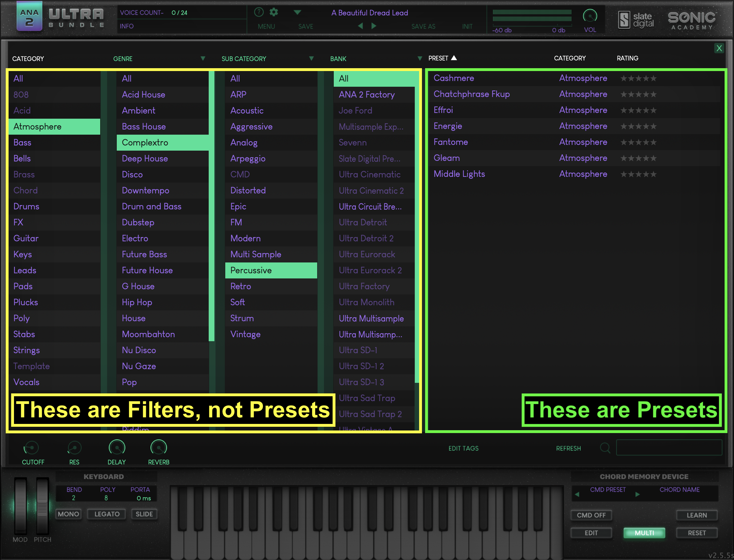734x560 pixels.
Task: Load the Middle Lights preset
Action: (459, 174)
